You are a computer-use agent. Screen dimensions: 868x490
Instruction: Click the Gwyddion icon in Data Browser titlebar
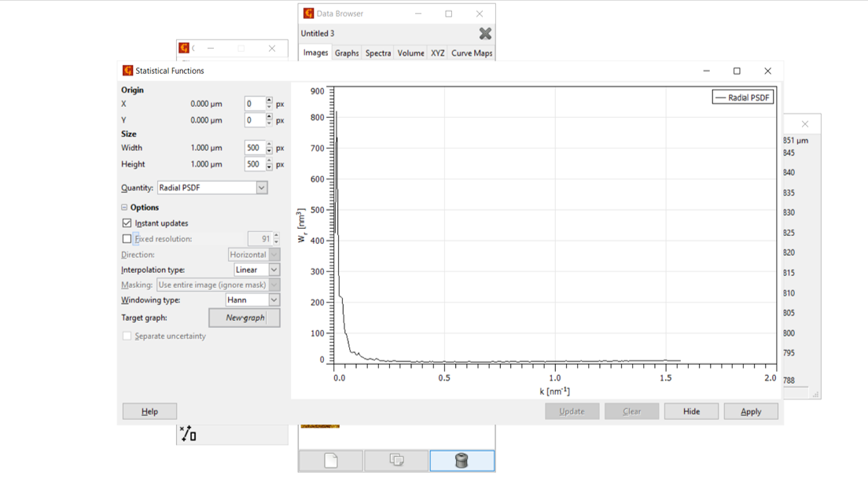pyautogui.click(x=307, y=13)
